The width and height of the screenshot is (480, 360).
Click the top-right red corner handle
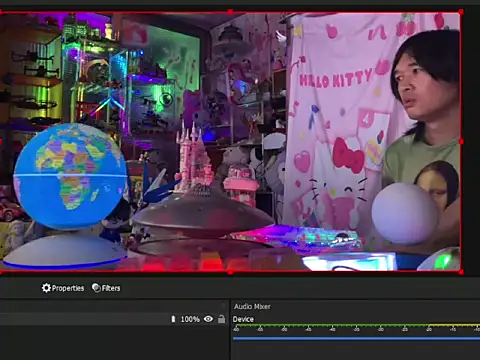click(461, 12)
